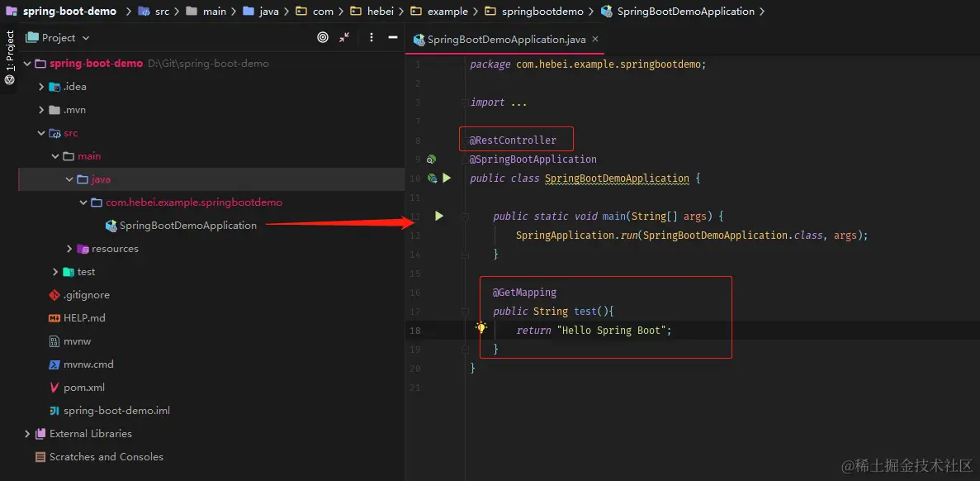The height and width of the screenshot is (481, 980).
Task: Collapse the main folder
Action: [55, 156]
